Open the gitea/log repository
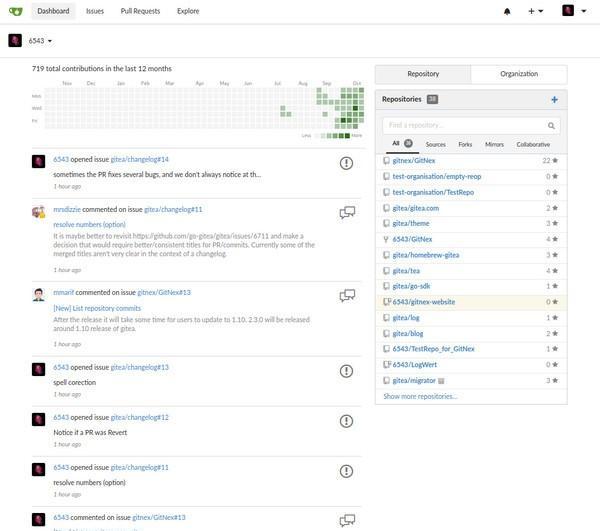Image resolution: width=600 pixels, height=531 pixels. tap(406, 318)
